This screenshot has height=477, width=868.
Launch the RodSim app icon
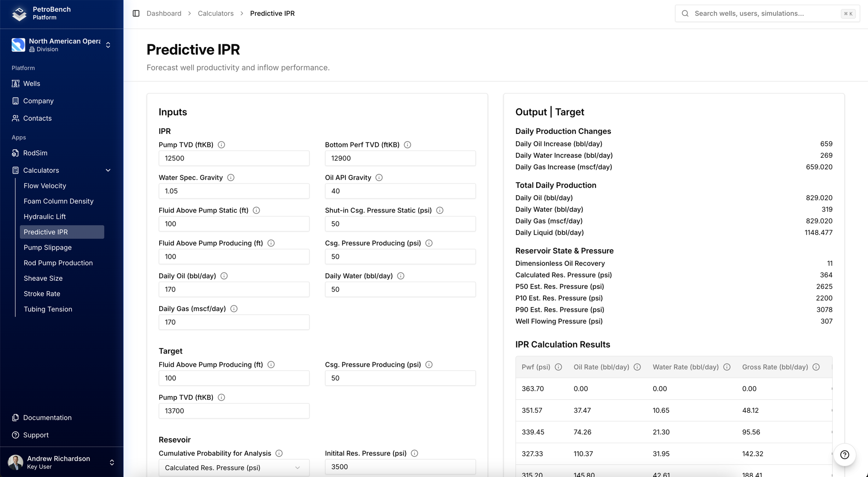click(x=15, y=153)
